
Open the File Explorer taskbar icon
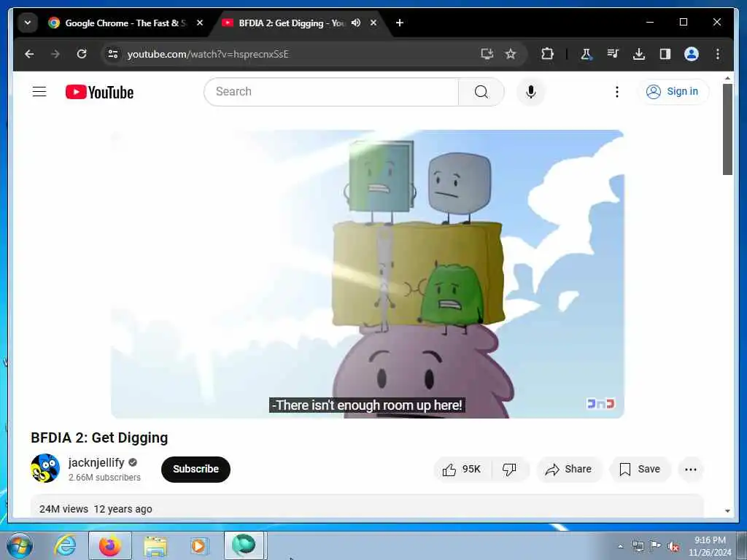coord(155,545)
